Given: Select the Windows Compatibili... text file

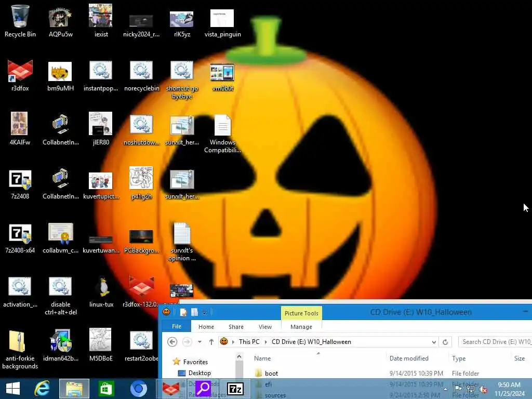Looking at the screenshot, I should 222,133.
